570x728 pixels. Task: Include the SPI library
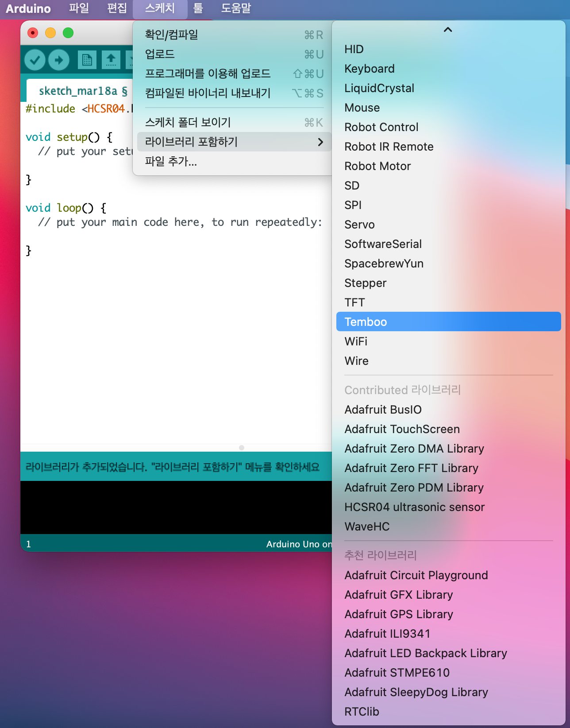coord(449,205)
